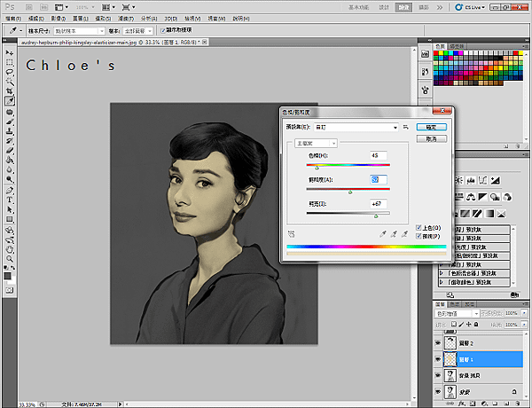532x408 pixels.
Task: Select the Eyedropper tool in the toolbox
Action: click(10, 101)
